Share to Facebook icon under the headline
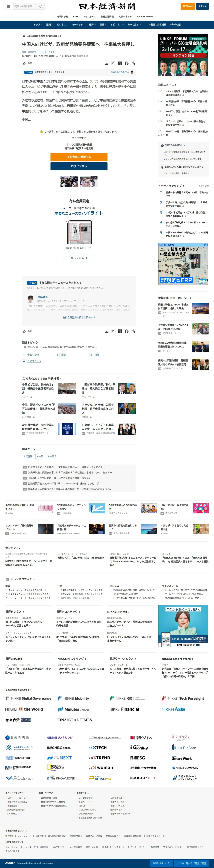The height and width of the screenshot is (868, 214). pos(127,63)
